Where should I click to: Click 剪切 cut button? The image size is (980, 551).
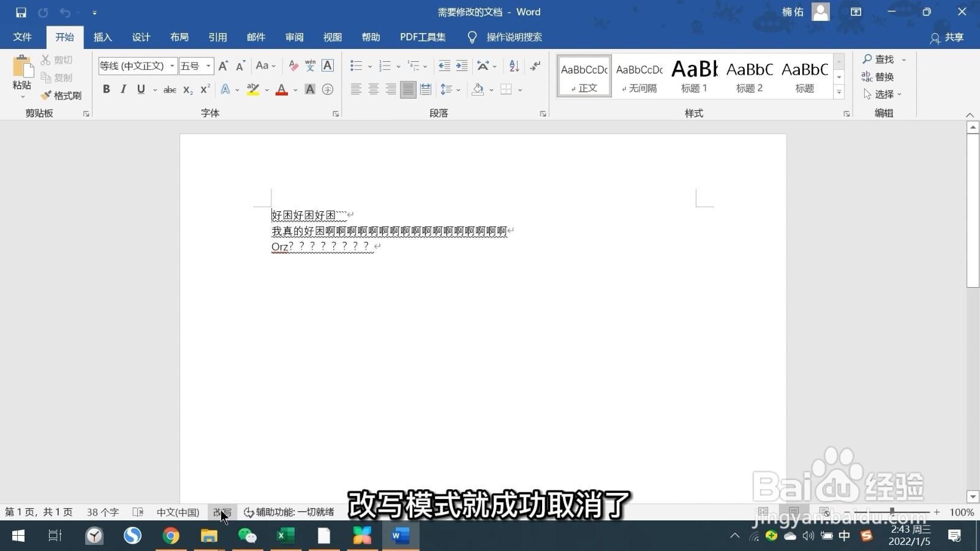tap(57, 60)
